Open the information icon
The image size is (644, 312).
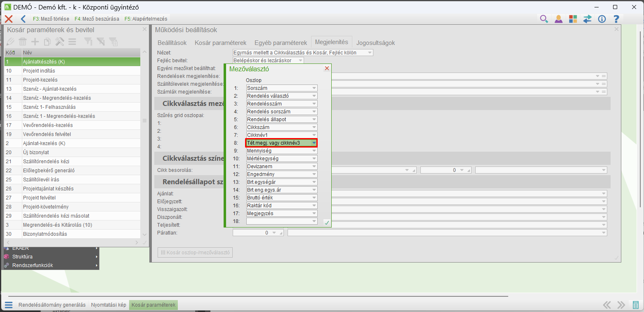pos(602,19)
